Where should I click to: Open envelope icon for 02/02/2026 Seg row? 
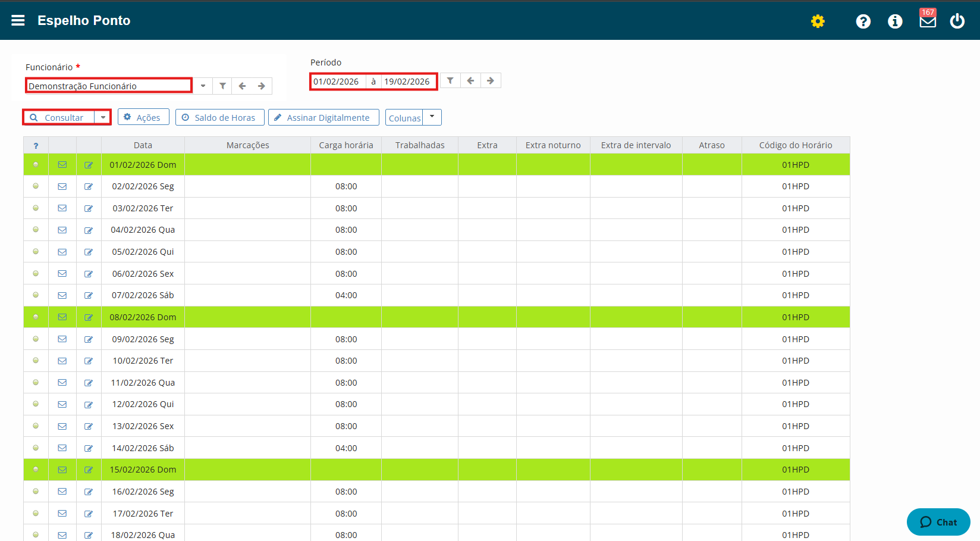pyautogui.click(x=62, y=186)
